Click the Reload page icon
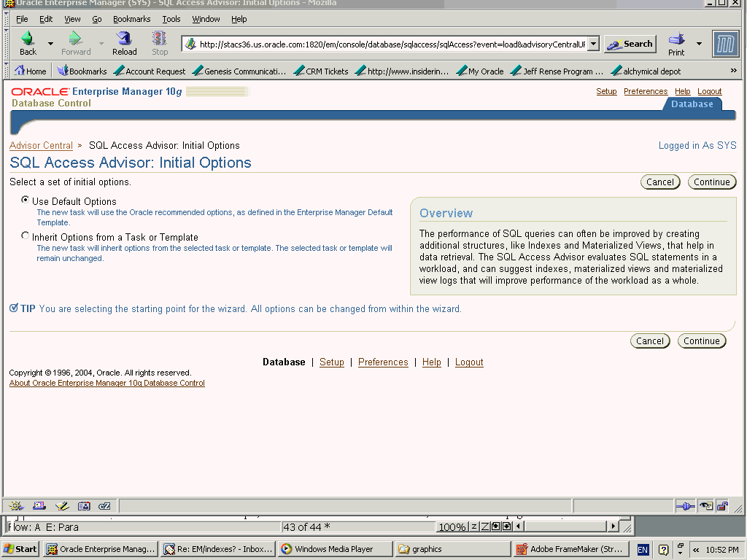This screenshot has width=747, height=560. [x=124, y=39]
